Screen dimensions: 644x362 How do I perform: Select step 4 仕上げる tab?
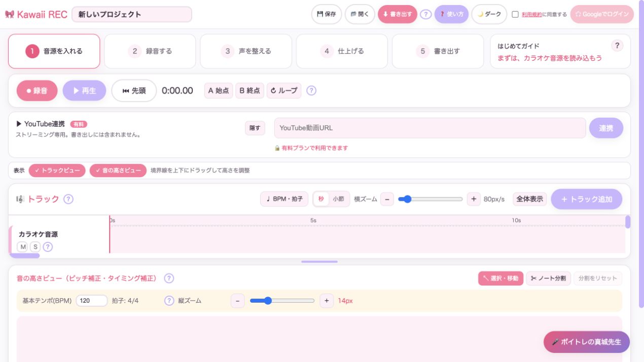tap(342, 51)
